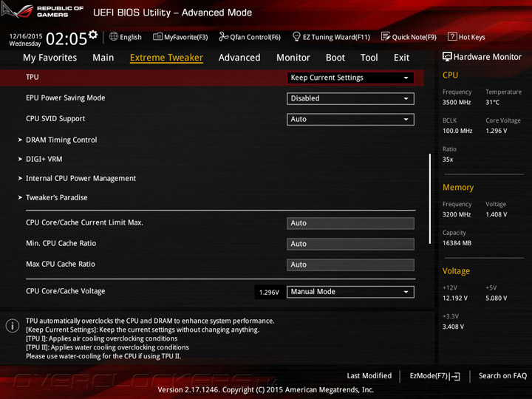Open the TPU dropdown
The width and height of the screenshot is (532, 399).
pos(350,78)
